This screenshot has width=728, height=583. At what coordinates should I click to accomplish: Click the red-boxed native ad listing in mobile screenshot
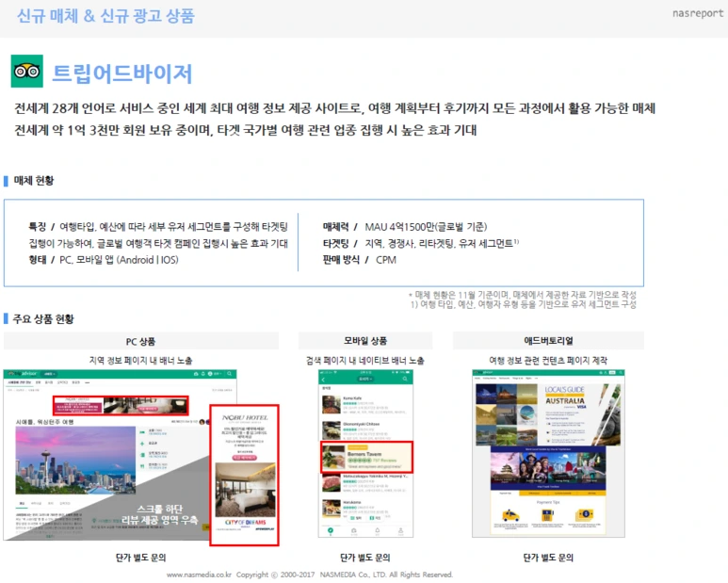click(x=366, y=457)
